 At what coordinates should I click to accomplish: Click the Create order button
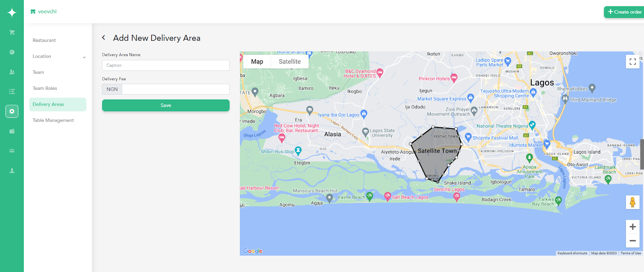point(624,12)
